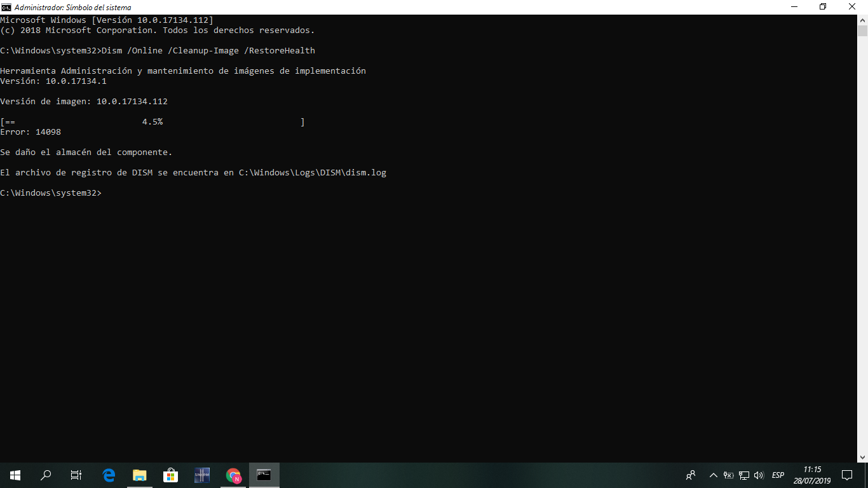
Task: Open Chrome from the taskbar
Action: coord(233,475)
